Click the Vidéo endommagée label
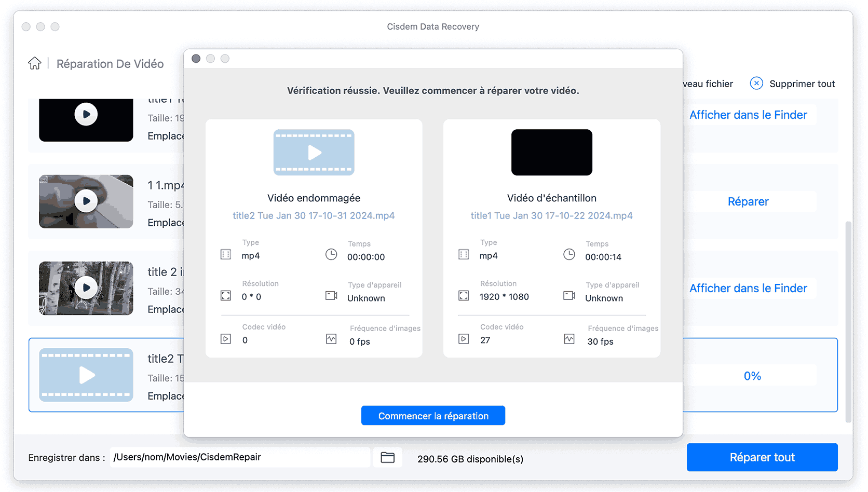Image resolution: width=868 pixels, height=492 pixels. tap(314, 198)
